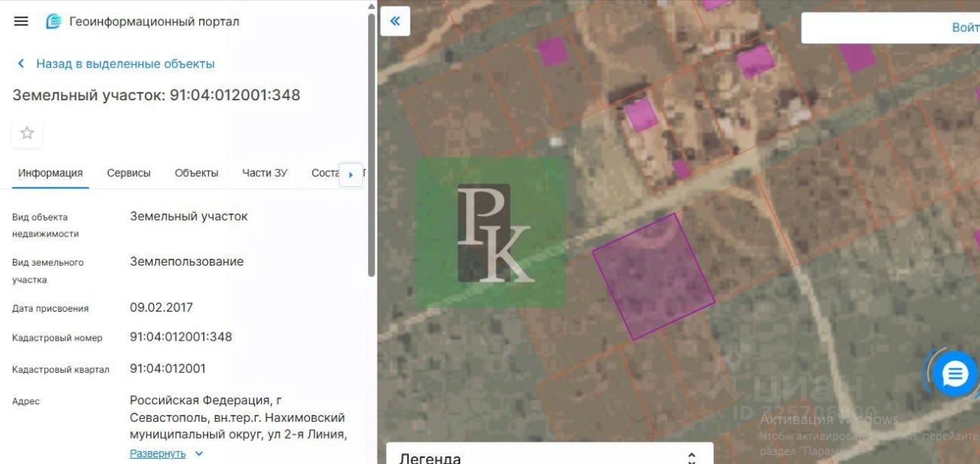980x464 pixels.
Task: Select the Информация tab
Action: [x=51, y=173]
